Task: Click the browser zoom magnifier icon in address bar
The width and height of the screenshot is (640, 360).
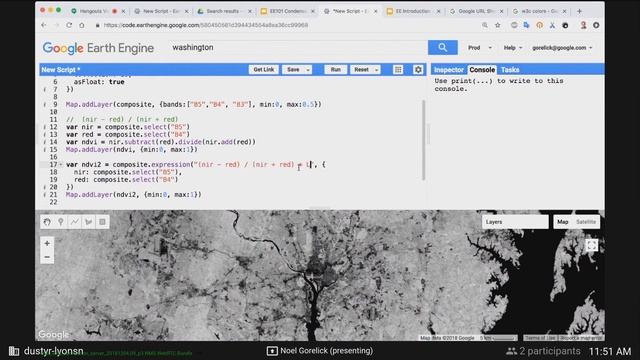Action: [485, 25]
